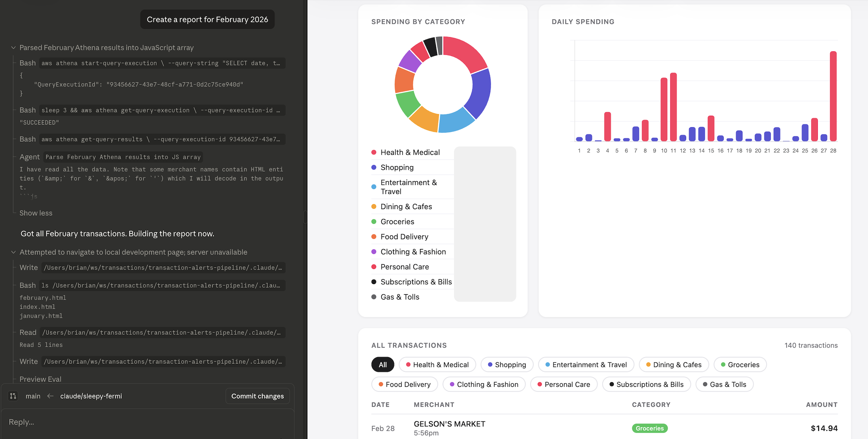Select the Dining & Cafes filter chip

coord(673,365)
